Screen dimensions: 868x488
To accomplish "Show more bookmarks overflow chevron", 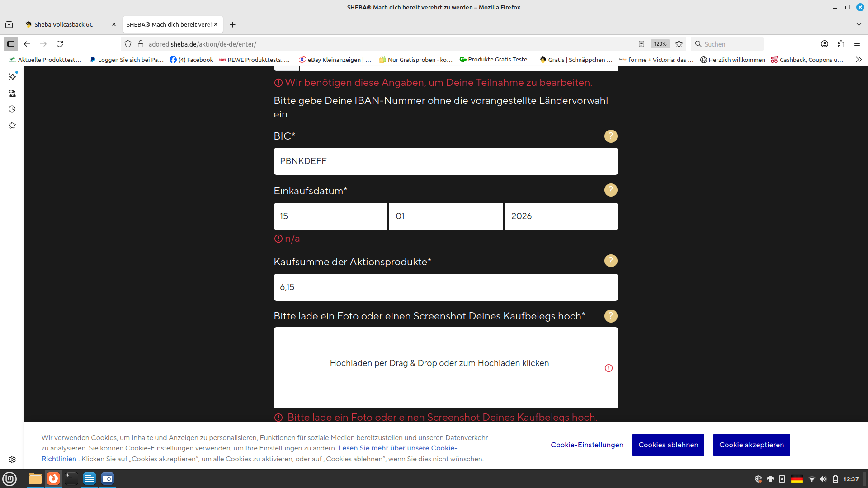I will [x=858, y=60].
